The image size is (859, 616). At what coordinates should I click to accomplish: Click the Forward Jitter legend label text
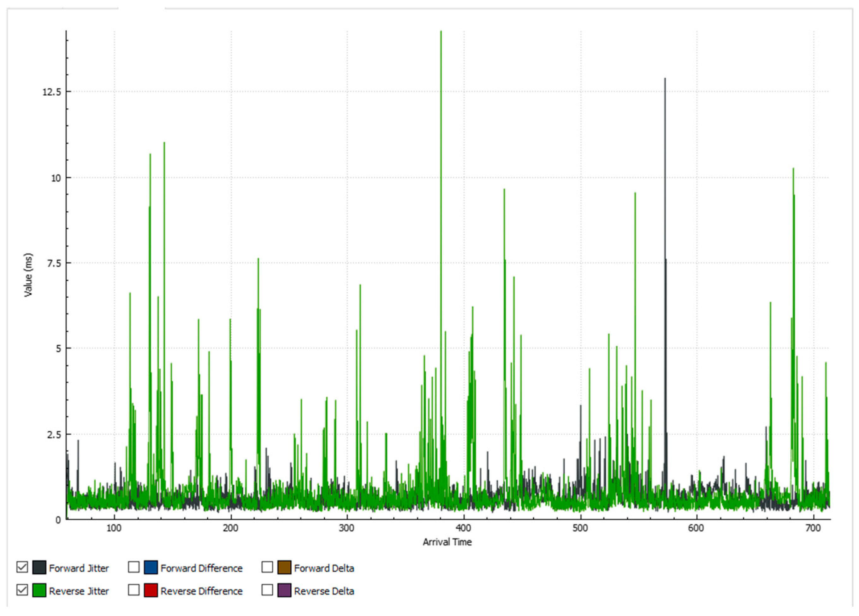point(79,568)
